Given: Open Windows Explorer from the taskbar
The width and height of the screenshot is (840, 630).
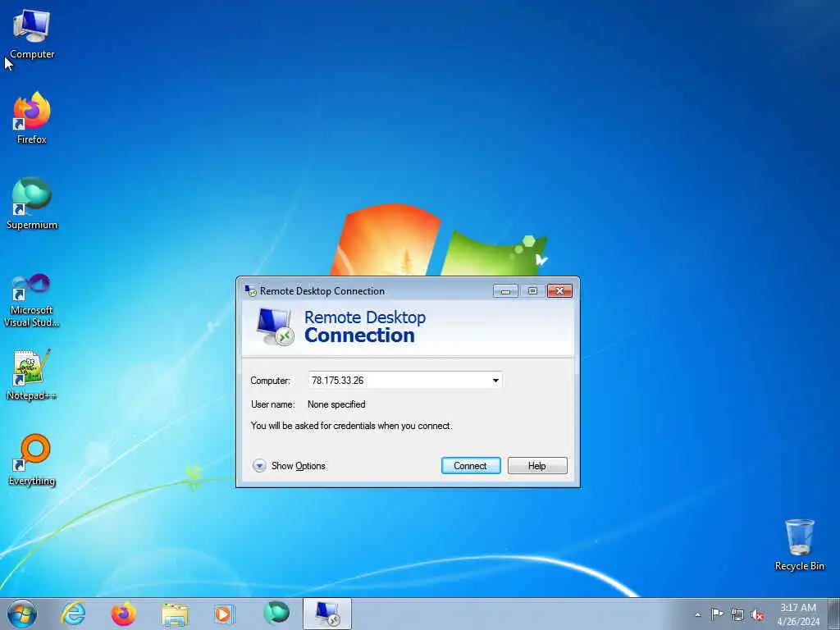Looking at the screenshot, I should [175, 614].
